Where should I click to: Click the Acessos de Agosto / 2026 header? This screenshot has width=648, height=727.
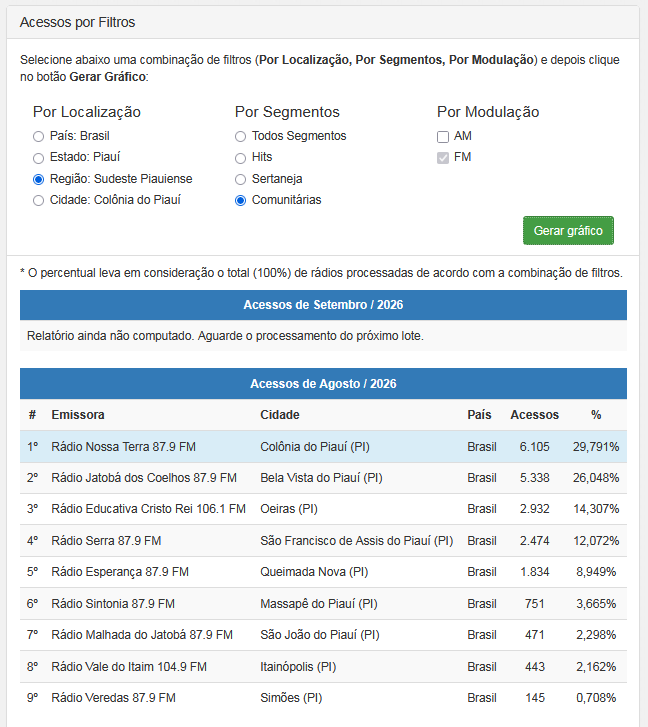(323, 383)
